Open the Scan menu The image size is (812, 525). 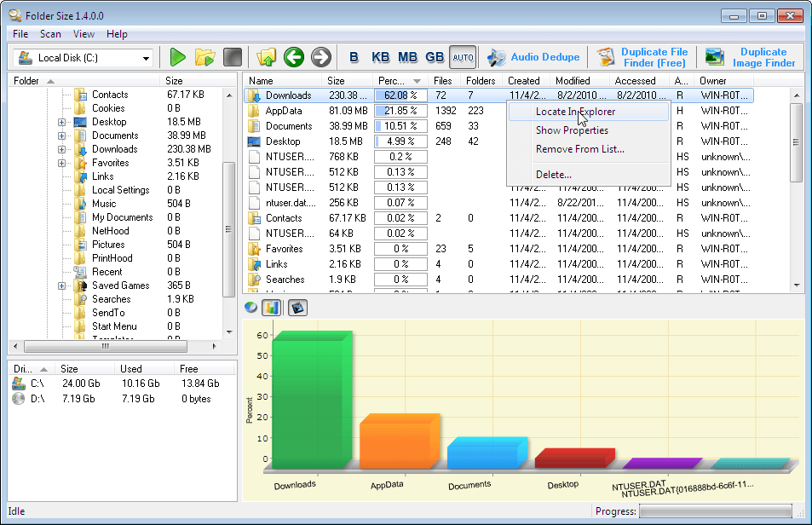[50, 34]
